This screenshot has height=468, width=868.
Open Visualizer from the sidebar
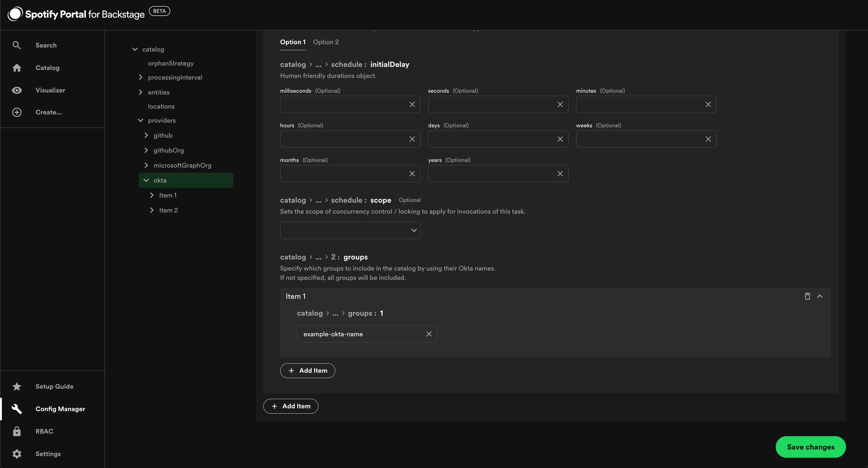tap(50, 90)
